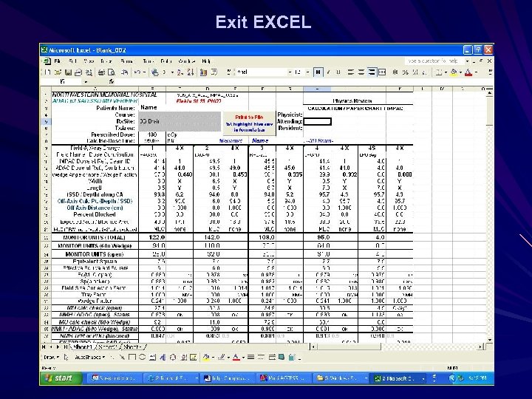The width and height of the screenshot is (532, 399).
Task: Open the Help menu
Action: click(206, 61)
